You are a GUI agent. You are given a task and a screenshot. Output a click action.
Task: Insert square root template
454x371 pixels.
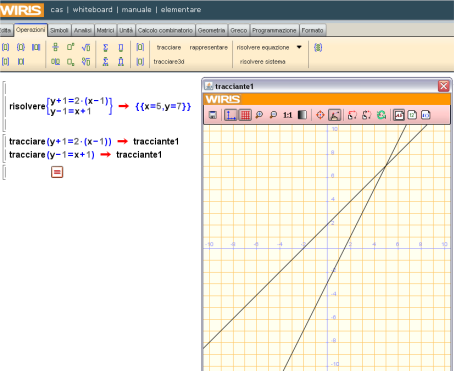point(86,47)
